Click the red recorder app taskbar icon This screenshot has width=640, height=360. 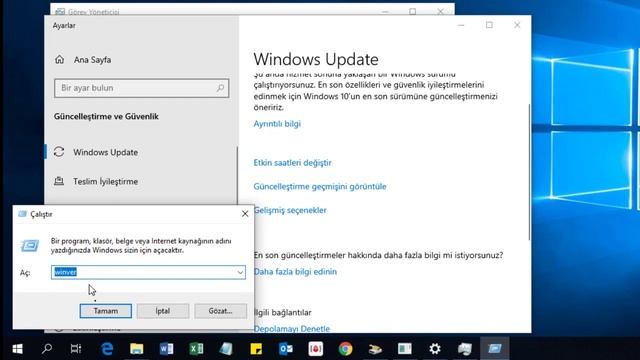316,349
